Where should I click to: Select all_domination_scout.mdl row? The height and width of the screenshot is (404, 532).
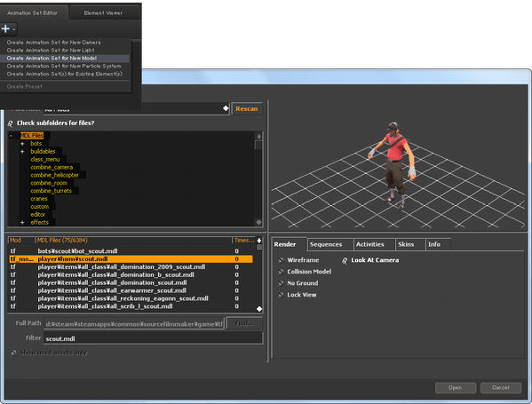(x=131, y=282)
